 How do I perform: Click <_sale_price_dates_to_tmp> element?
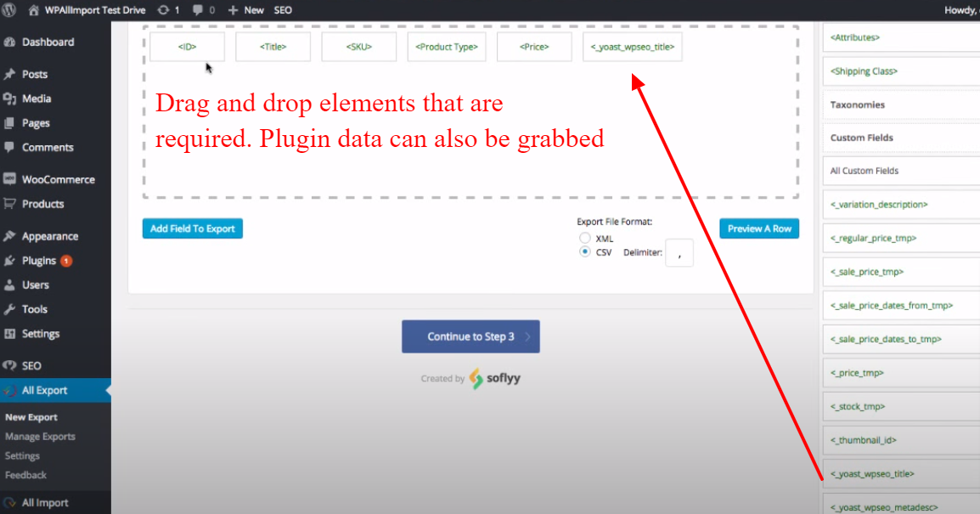901,339
